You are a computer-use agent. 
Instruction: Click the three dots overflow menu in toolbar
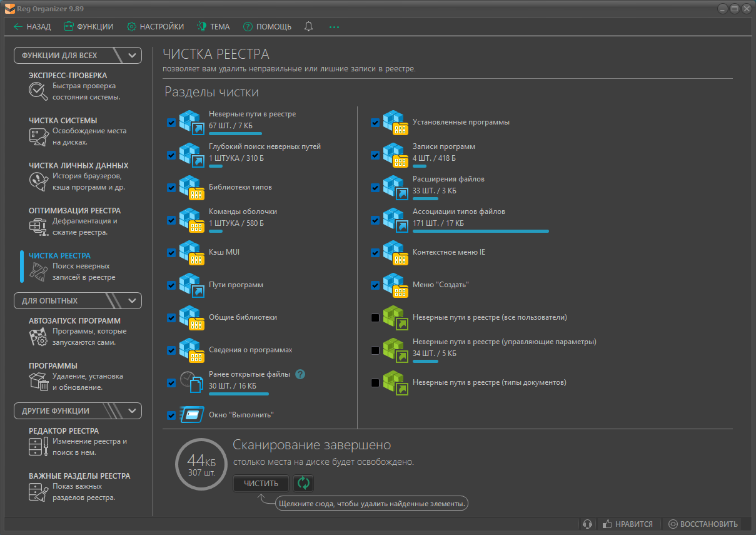point(334,27)
